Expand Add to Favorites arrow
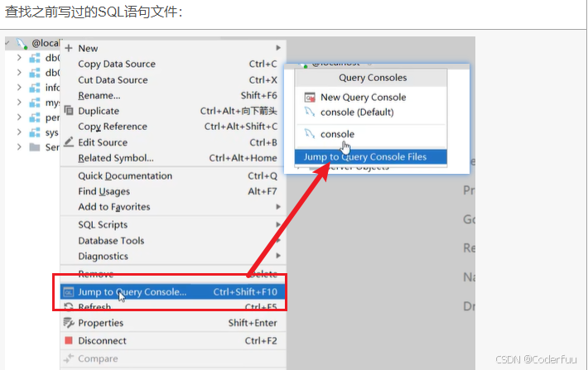Screen dimensions: 588x370 [278, 207]
